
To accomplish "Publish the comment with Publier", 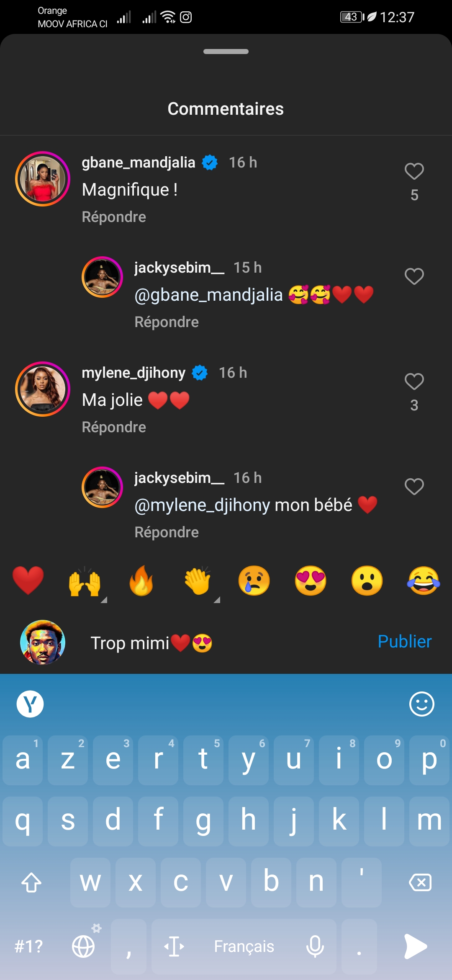I will click(x=404, y=642).
